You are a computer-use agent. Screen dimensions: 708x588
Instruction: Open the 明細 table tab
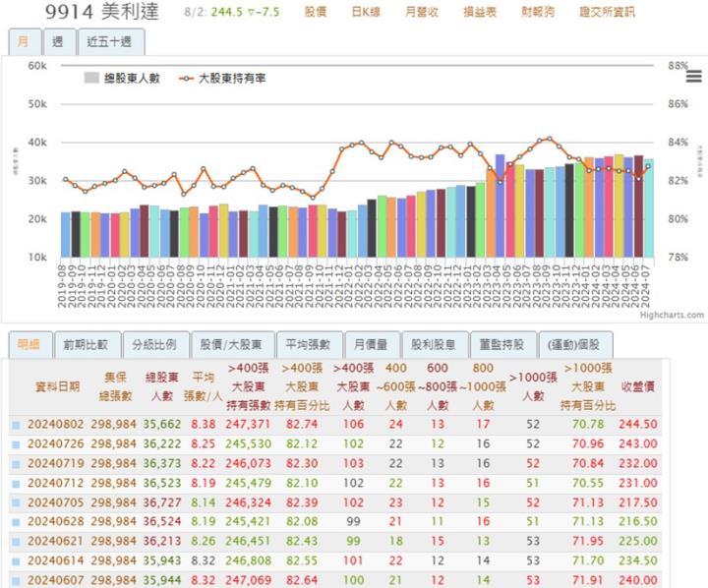[x=30, y=345]
